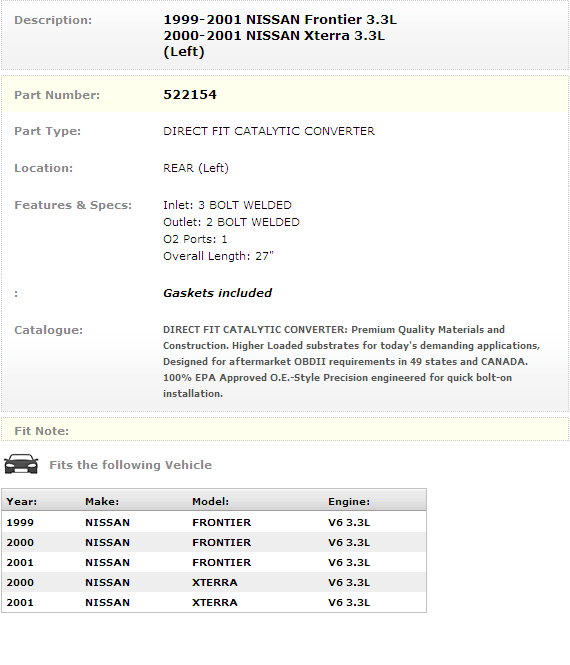Click the Inlet: 3 BOLT WELDED spec

tap(227, 205)
